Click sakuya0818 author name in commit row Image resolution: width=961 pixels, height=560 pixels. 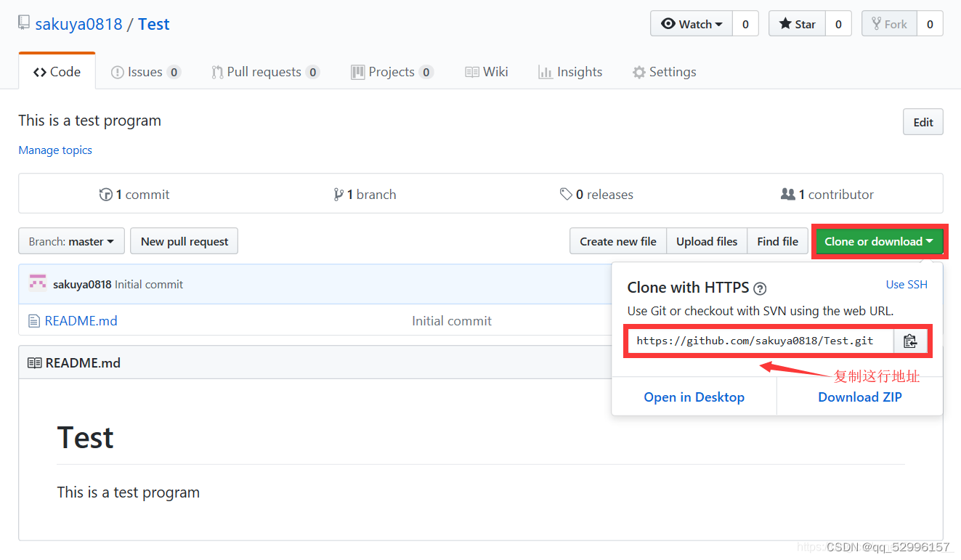point(82,285)
